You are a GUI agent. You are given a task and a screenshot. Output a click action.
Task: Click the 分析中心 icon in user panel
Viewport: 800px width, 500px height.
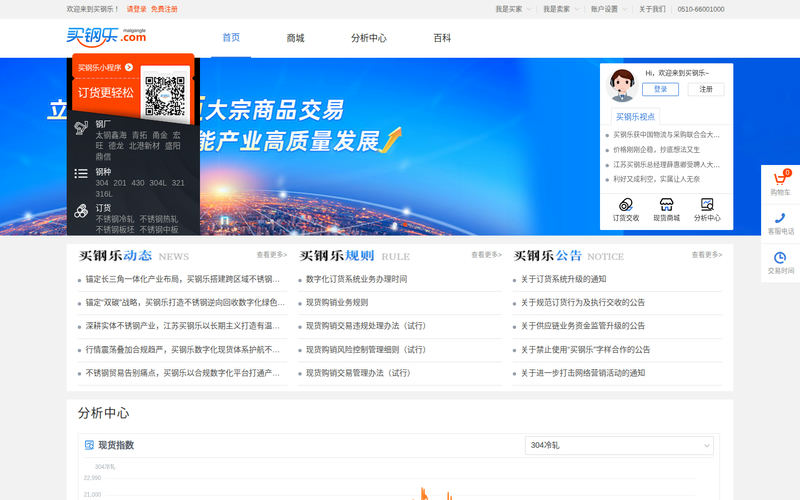(x=707, y=205)
